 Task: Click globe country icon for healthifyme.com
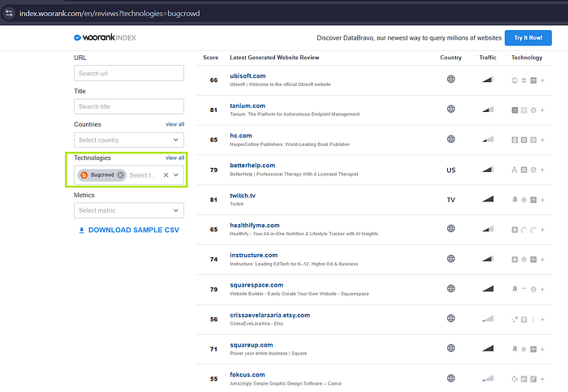pyautogui.click(x=450, y=228)
